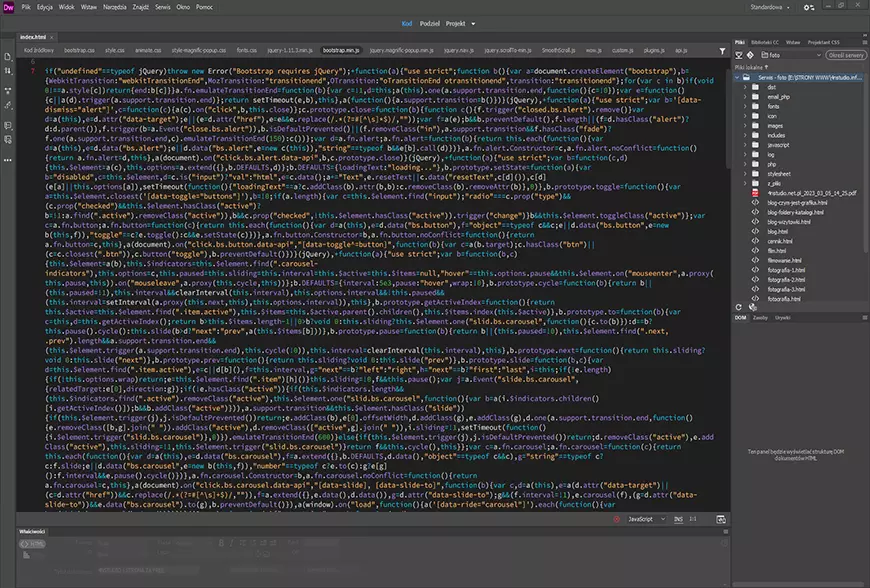Click the Określ serwery button
Viewport: 870px width, 588px height.
click(846, 55)
